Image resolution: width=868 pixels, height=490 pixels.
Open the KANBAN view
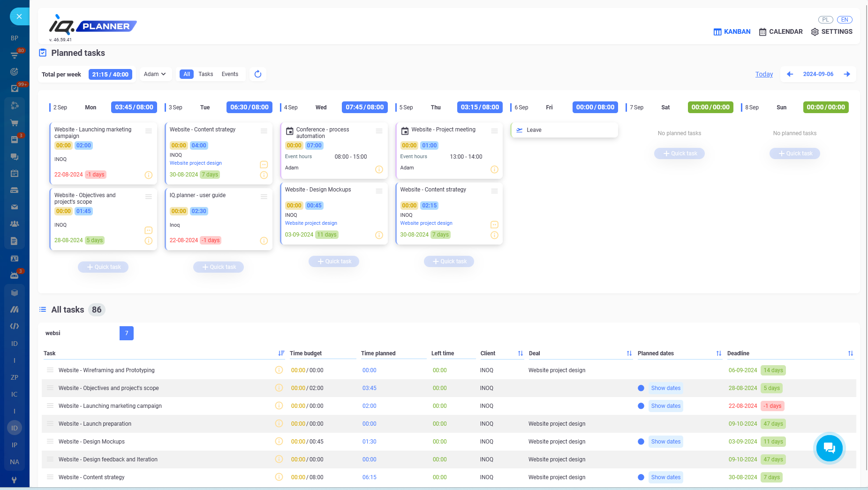[732, 31]
